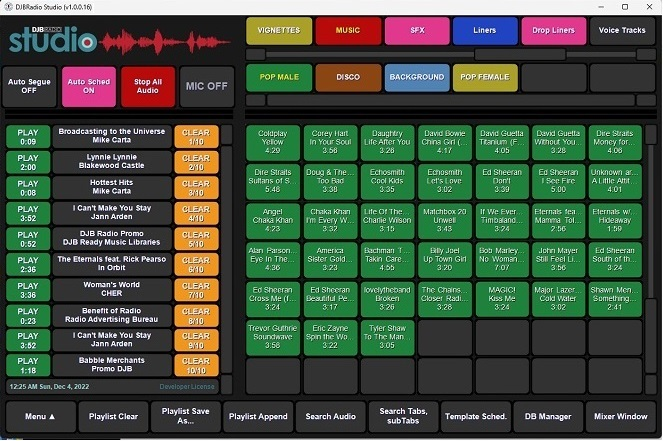663x441 pixels.
Task: Play DJB Radio Promo item
Action: click(x=28, y=239)
